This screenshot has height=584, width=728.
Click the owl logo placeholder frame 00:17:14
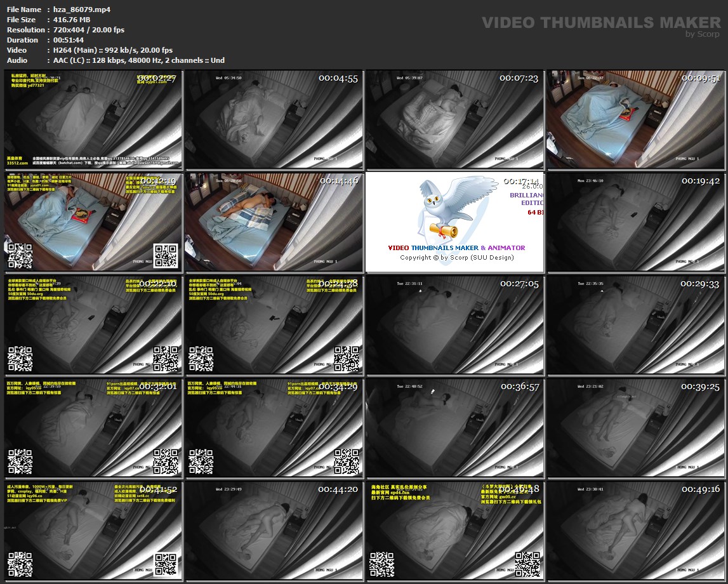point(455,222)
